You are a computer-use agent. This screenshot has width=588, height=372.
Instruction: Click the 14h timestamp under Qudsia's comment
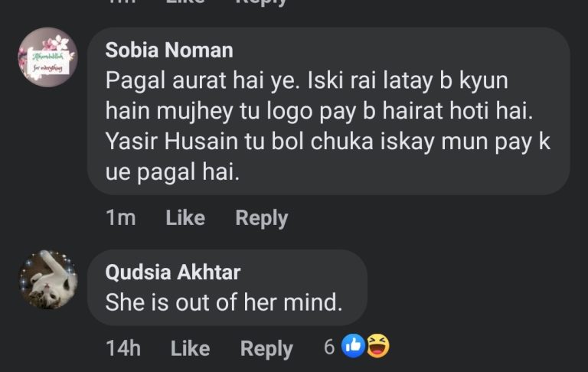click(x=123, y=348)
